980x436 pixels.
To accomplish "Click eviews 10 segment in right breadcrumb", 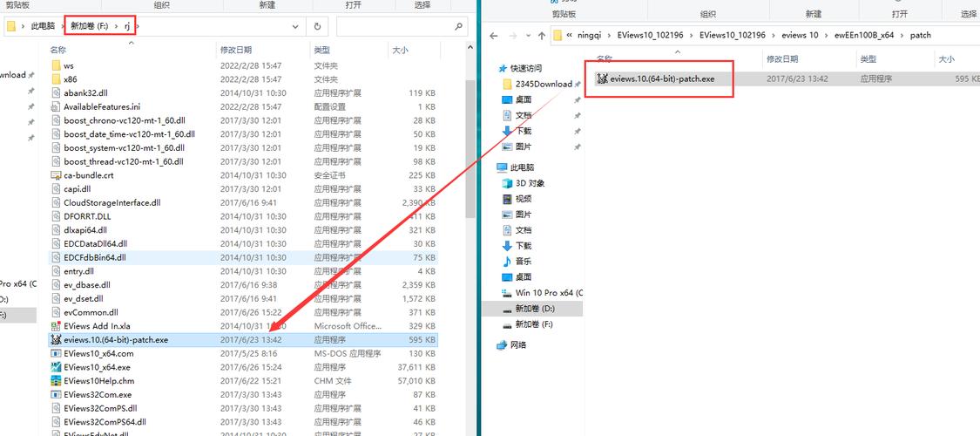I will coord(801,35).
